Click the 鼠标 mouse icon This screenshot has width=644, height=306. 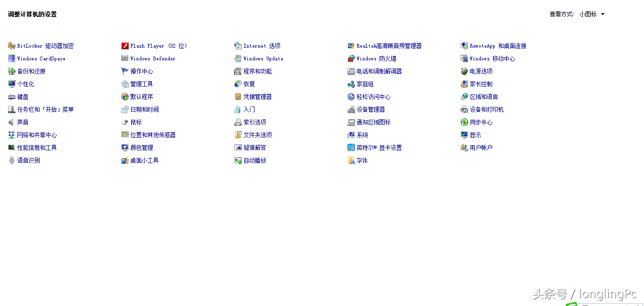125,122
